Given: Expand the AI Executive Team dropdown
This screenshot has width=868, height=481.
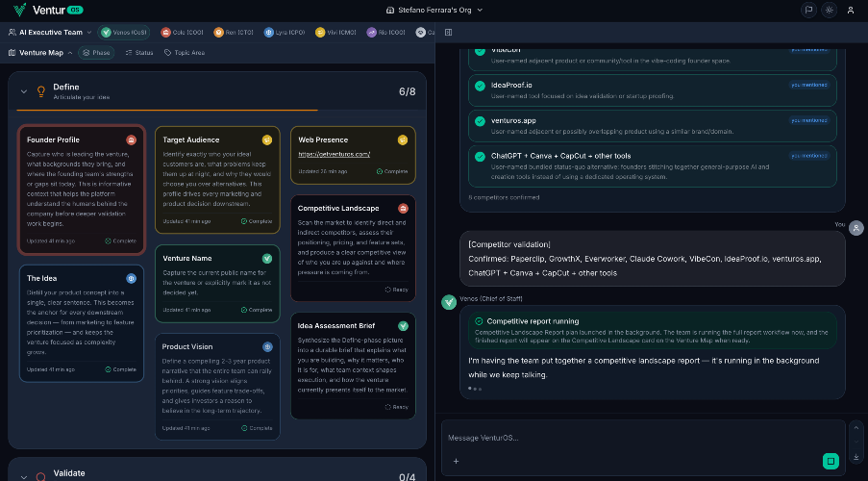Looking at the screenshot, I should point(50,32).
